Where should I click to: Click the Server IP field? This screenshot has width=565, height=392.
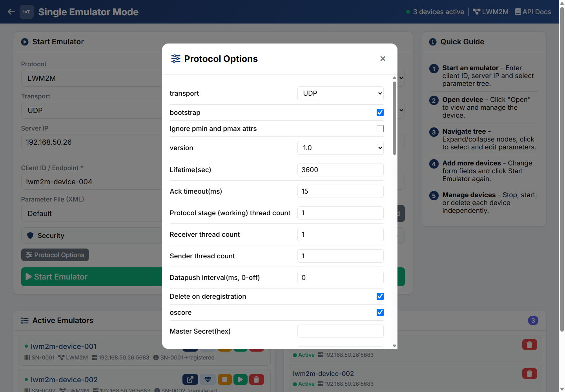tap(92, 142)
